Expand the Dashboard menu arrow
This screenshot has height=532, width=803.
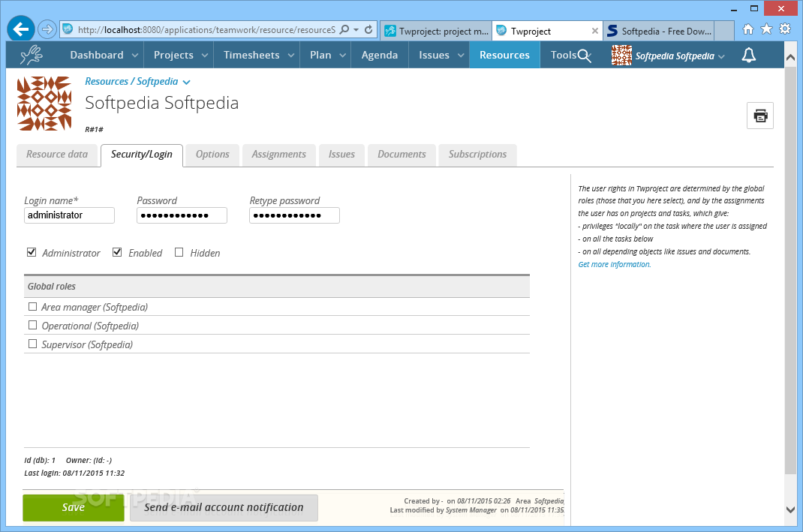tap(134, 56)
